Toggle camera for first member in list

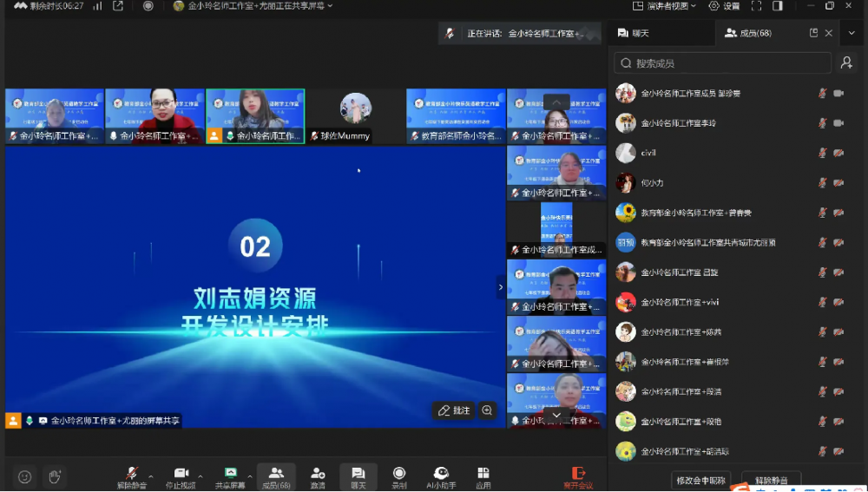tap(839, 93)
